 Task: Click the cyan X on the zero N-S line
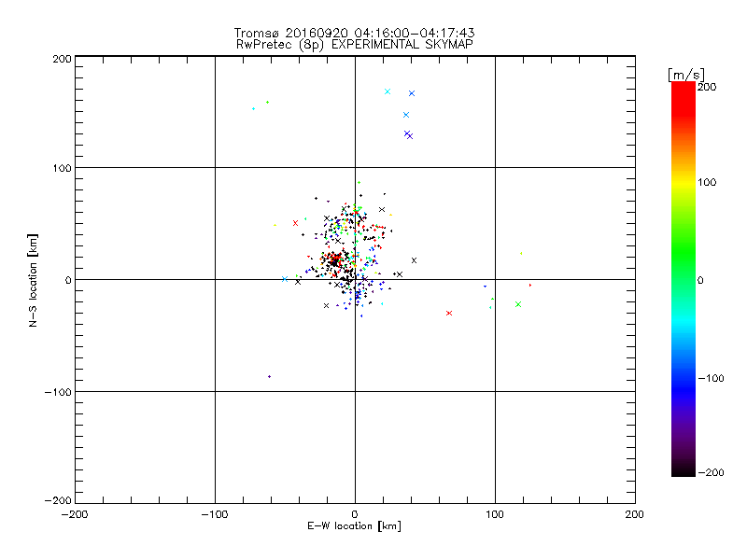click(x=285, y=278)
